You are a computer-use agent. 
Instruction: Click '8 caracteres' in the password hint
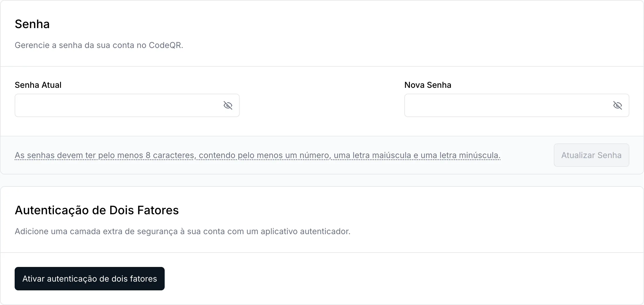[x=171, y=155]
